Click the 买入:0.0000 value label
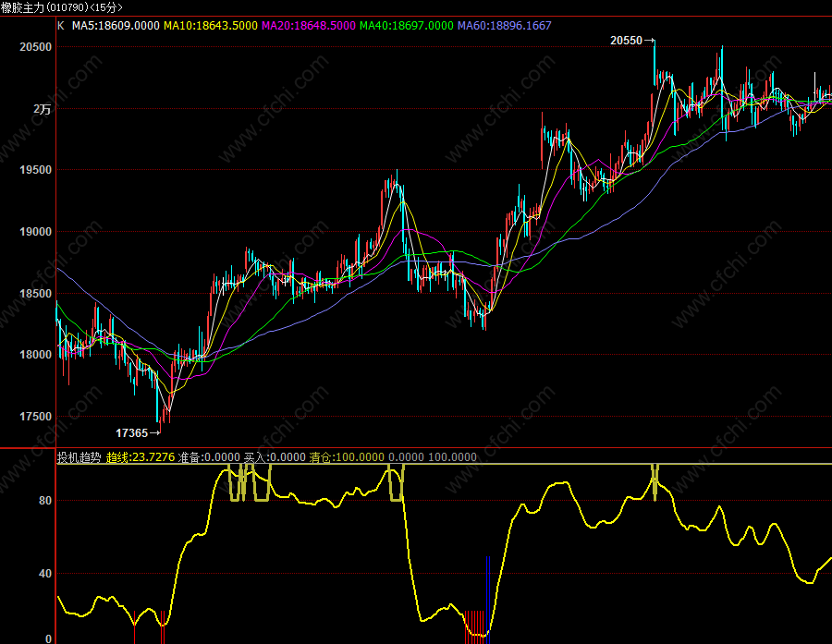 pyautogui.click(x=275, y=457)
